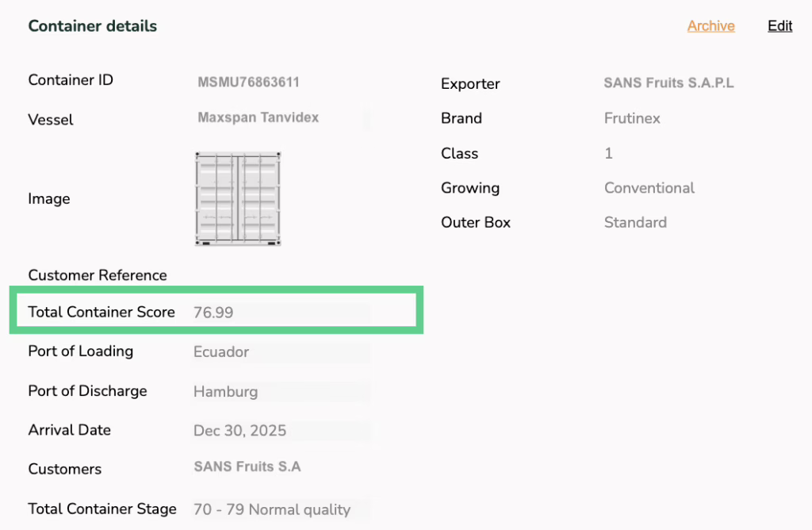Click the Class value 1
Viewport: 812px width, 530px height.
point(608,153)
